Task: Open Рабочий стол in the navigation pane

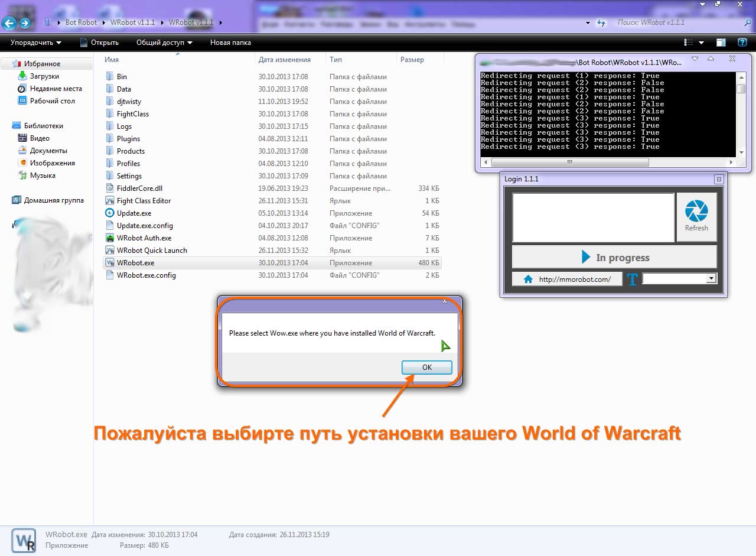Action: (52, 101)
